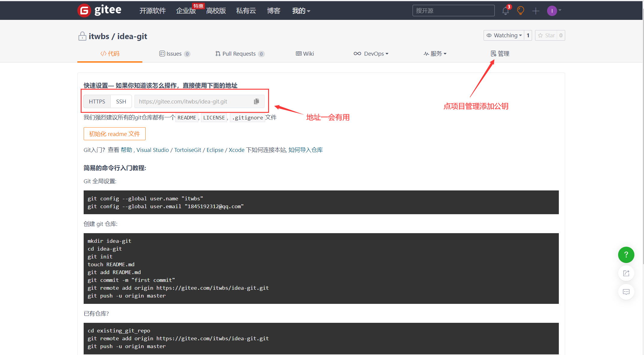644x355 pixels.
Task: Open the Wiki tab
Action: click(x=305, y=54)
